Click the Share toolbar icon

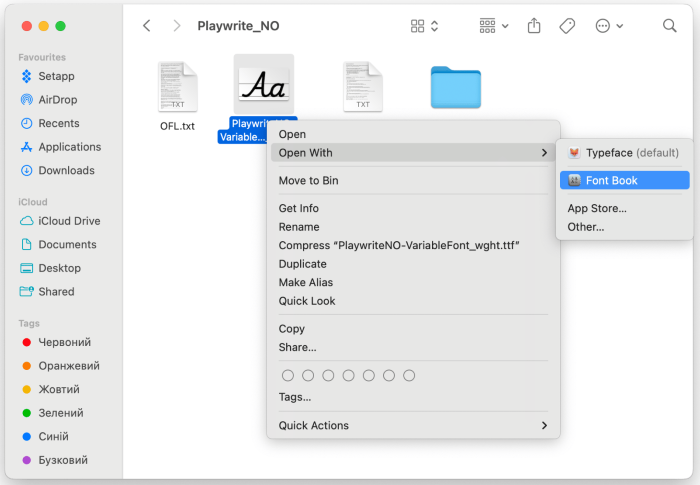[534, 26]
